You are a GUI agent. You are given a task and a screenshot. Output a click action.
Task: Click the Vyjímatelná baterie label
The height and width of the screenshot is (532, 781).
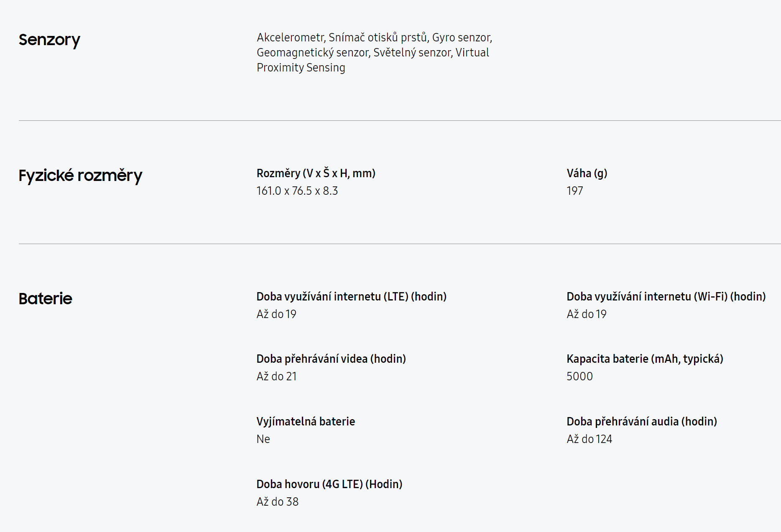click(306, 421)
